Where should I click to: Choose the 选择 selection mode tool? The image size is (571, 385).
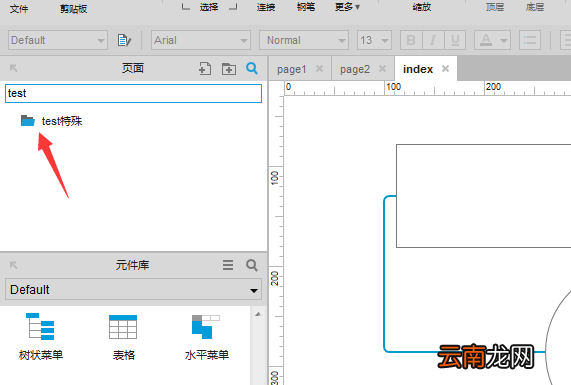209,7
